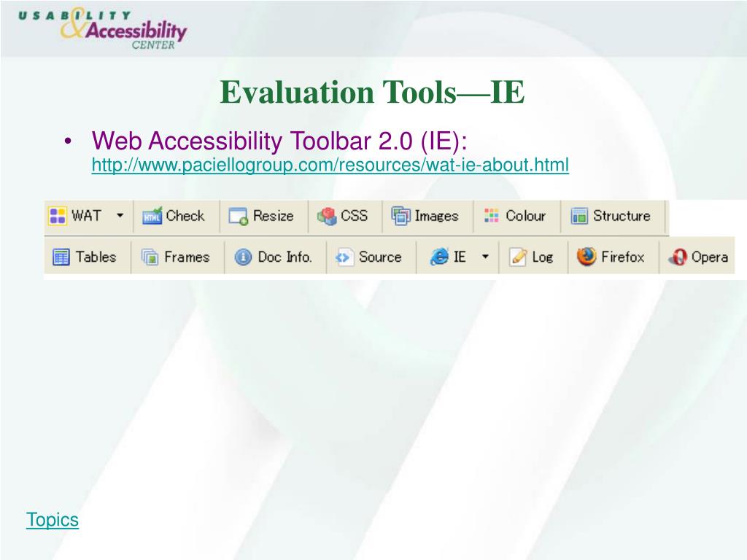Click the WAT text label
Image resolution: width=747 pixels, height=560 pixels.
(86, 216)
